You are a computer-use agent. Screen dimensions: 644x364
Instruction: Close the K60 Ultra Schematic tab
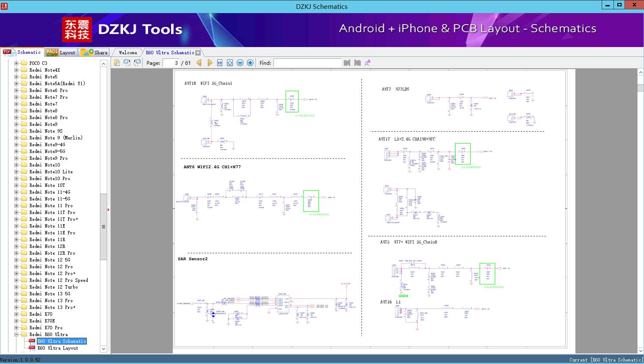[198, 53]
